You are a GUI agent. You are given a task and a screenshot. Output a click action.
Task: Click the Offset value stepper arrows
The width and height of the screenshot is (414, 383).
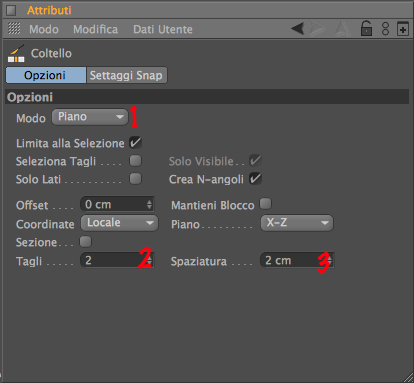coord(149,204)
